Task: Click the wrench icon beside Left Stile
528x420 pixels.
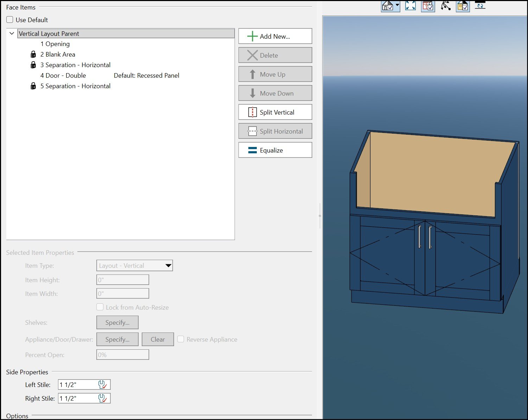Action: [102, 385]
